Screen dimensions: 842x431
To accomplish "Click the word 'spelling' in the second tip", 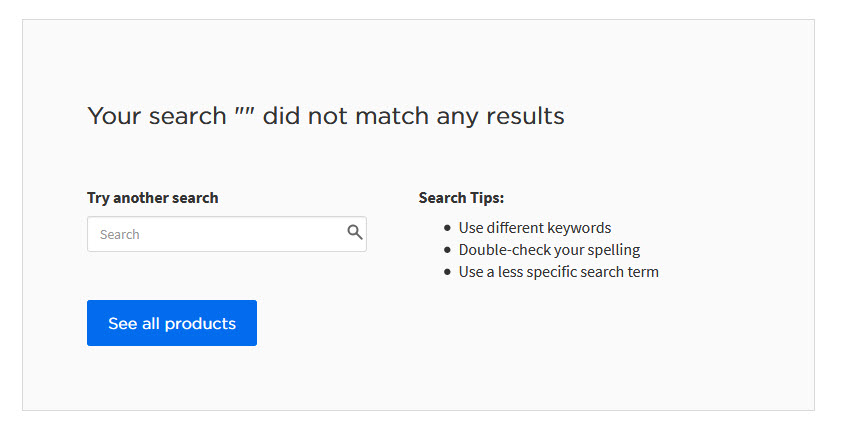I will (613, 251).
